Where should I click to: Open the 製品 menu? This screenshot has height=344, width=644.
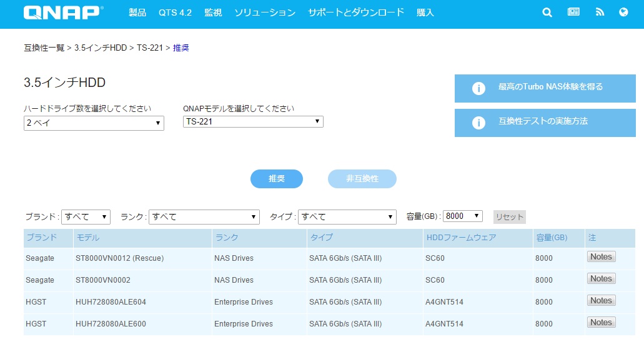(x=137, y=13)
